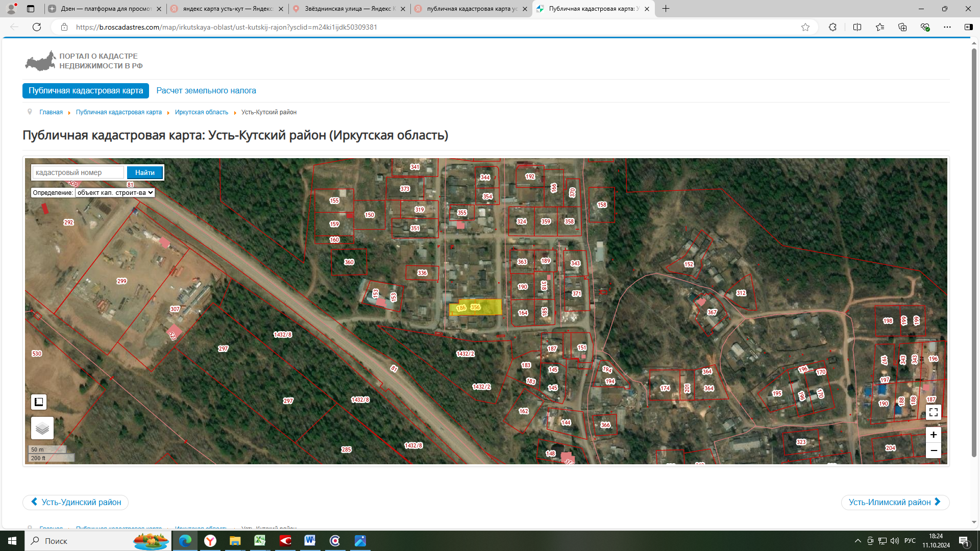This screenshot has width=980, height=551.
Task: Open File Explorer from taskbar
Action: 235,541
